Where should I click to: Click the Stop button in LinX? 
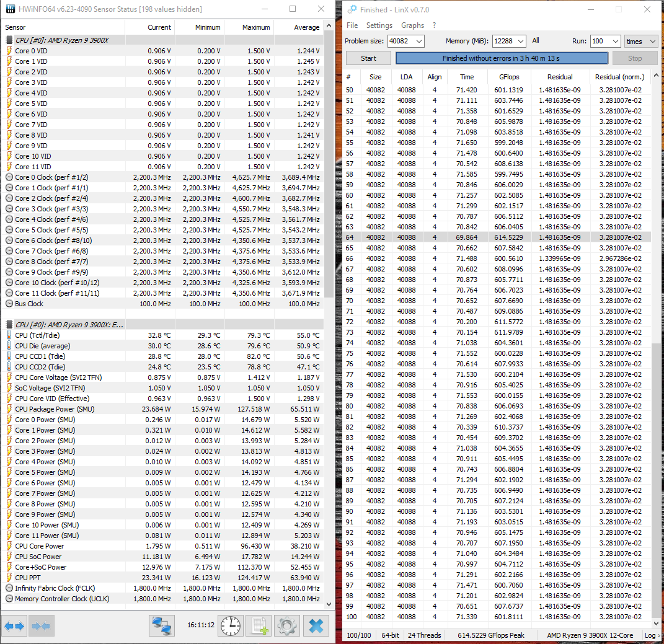click(x=635, y=58)
